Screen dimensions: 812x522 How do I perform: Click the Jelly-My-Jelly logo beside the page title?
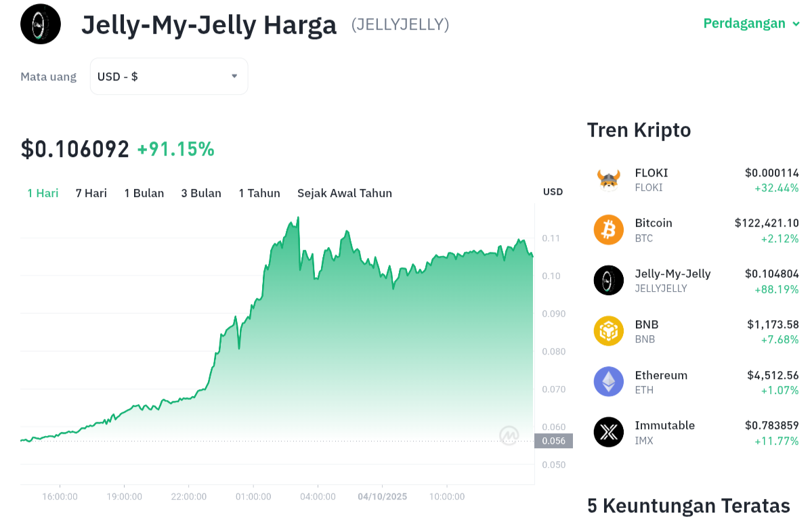click(41, 24)
